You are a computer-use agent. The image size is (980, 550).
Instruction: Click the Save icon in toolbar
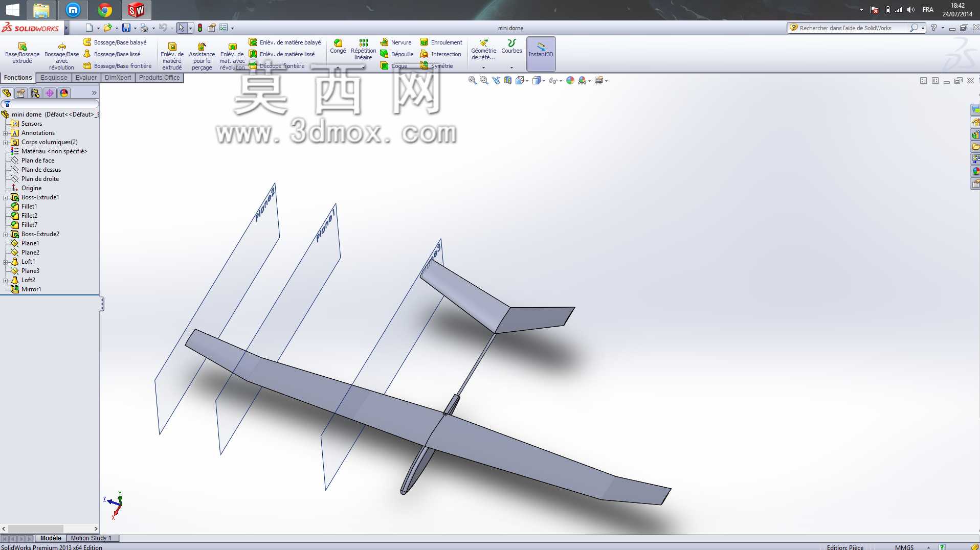(126, 28)
